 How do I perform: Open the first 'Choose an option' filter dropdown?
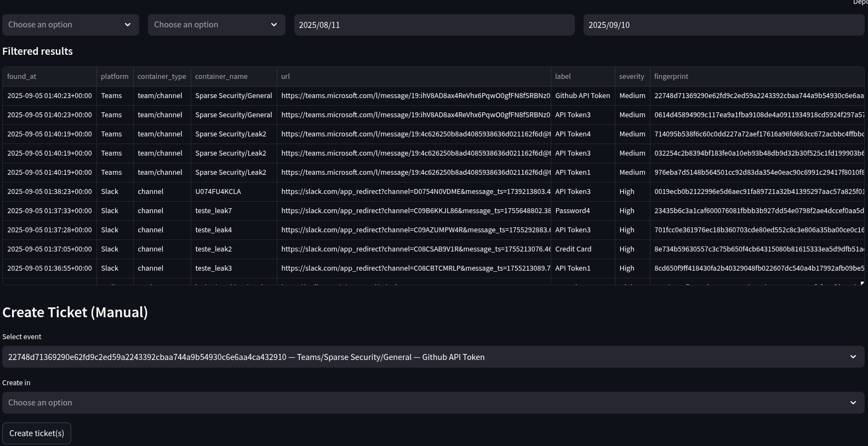coord(70,25)
